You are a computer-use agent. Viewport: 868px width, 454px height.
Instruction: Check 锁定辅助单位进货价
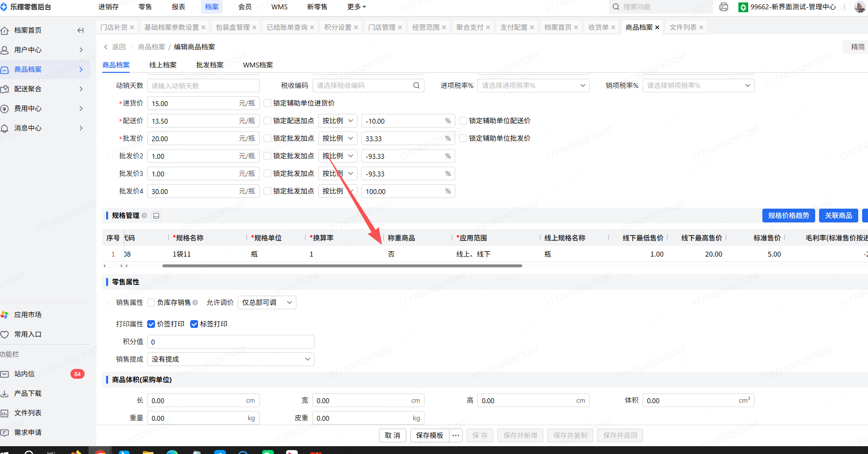pos(267,103)
